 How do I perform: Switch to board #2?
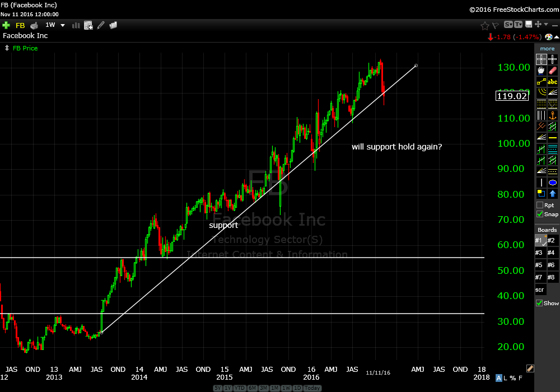[552, 240]
